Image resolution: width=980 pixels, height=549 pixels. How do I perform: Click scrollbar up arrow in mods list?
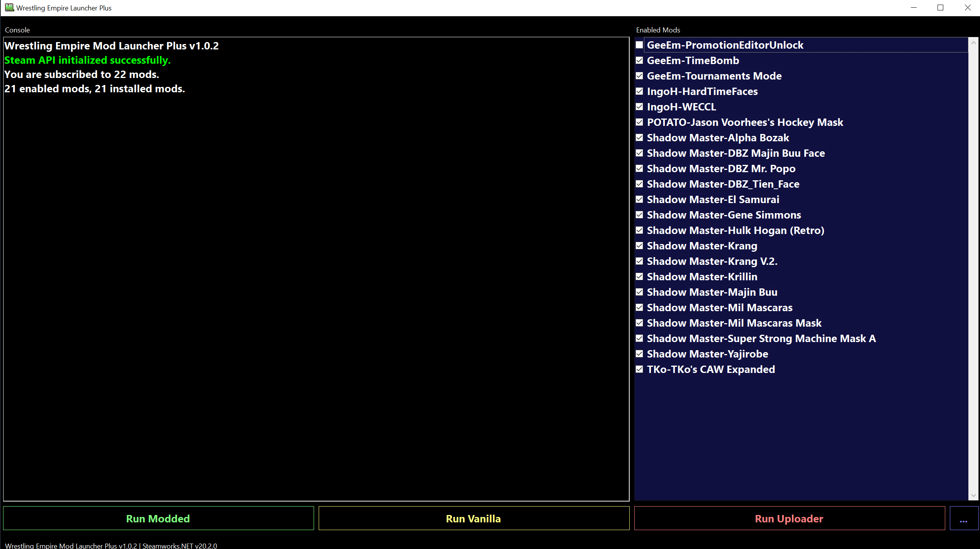tap(973, 42)
